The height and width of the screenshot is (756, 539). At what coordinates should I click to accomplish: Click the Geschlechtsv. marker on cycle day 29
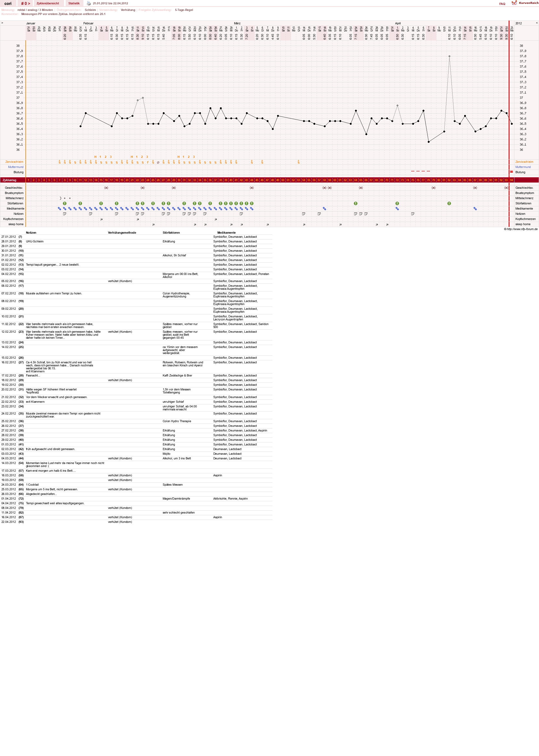174,188
